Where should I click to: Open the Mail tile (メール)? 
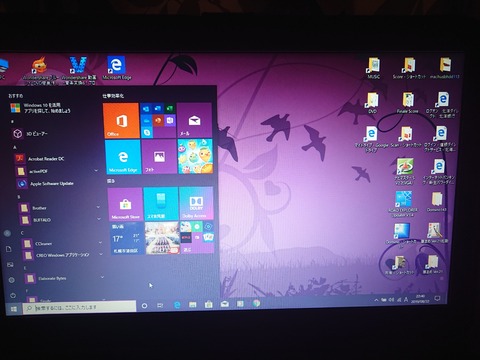point(194,121)
